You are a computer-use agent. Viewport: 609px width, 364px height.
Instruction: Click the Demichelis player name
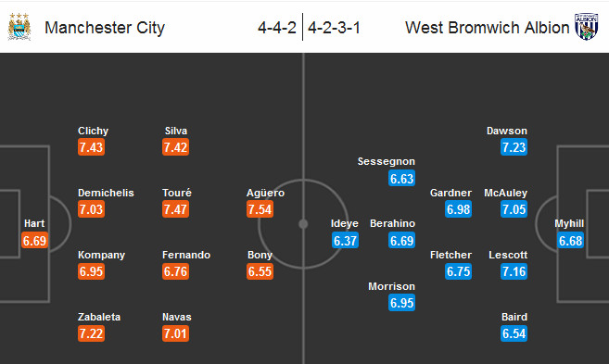click(106, 193)
